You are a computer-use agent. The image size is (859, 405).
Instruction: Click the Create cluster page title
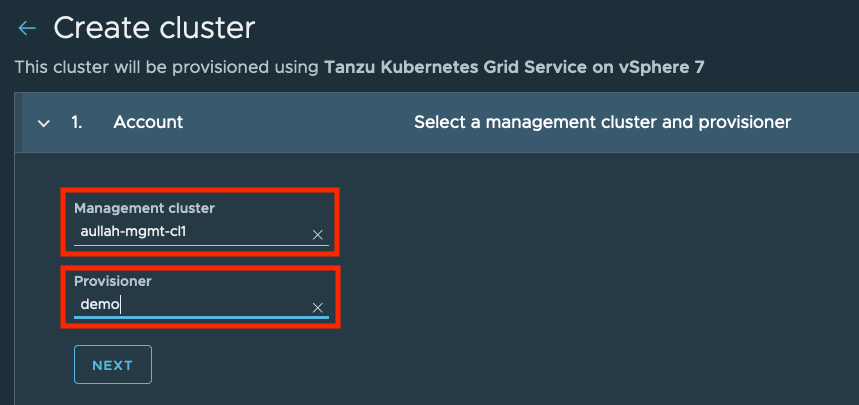[x=154, y=28]
